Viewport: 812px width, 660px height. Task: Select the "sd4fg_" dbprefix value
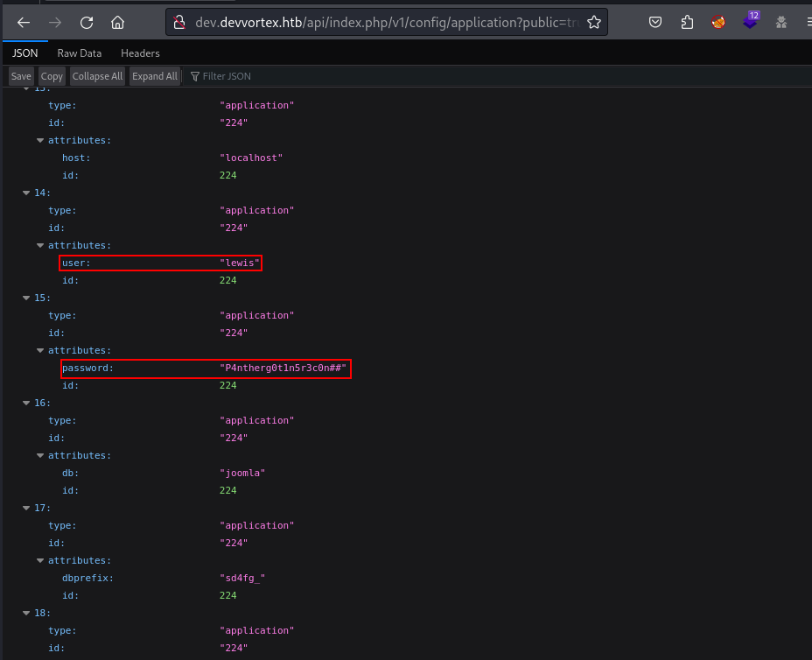click(242, 578)
